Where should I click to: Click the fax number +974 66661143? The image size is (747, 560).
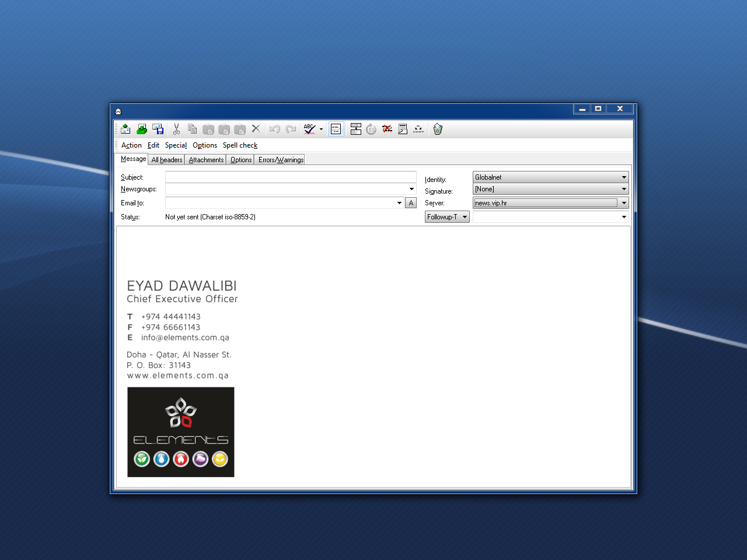[x=171, y=327]
